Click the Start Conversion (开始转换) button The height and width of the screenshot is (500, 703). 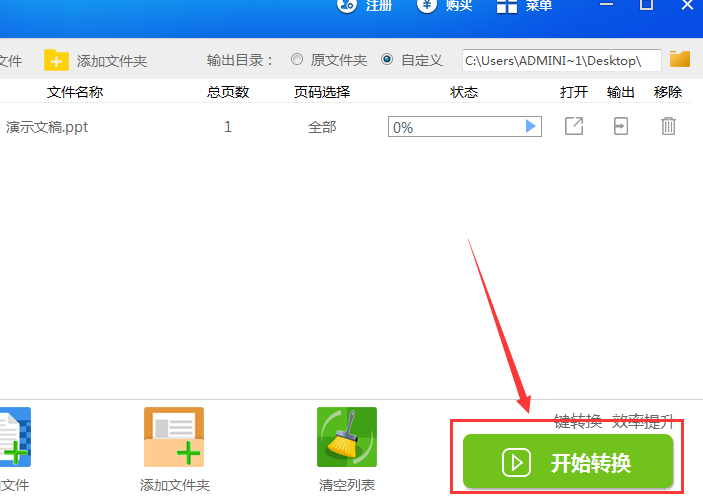[x=568, y=462]
